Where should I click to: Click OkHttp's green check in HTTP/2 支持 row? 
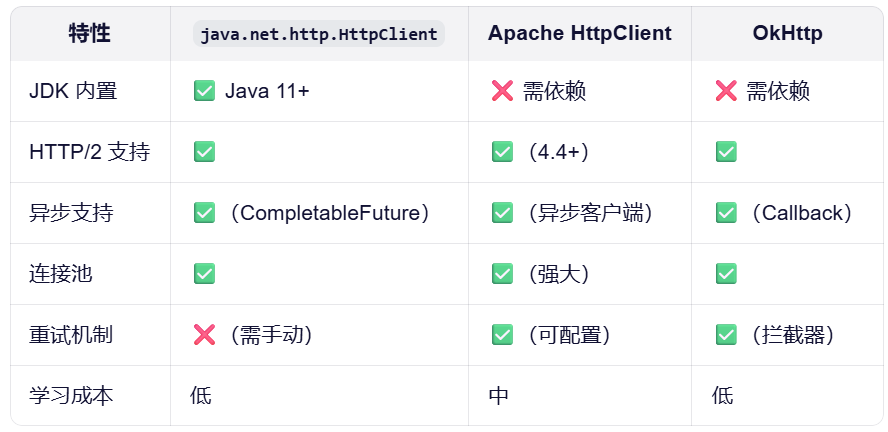pyautogui.click(x=726, y=152)
